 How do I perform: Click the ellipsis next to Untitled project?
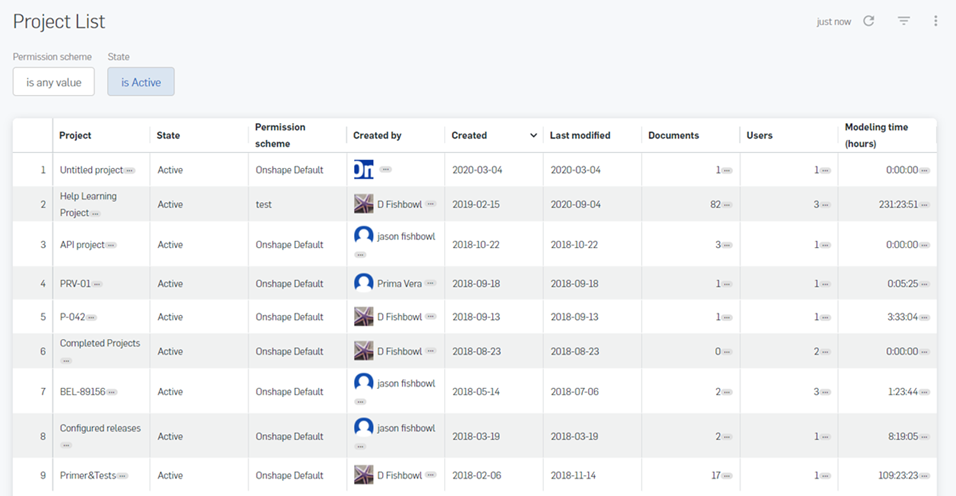(130, 171)
